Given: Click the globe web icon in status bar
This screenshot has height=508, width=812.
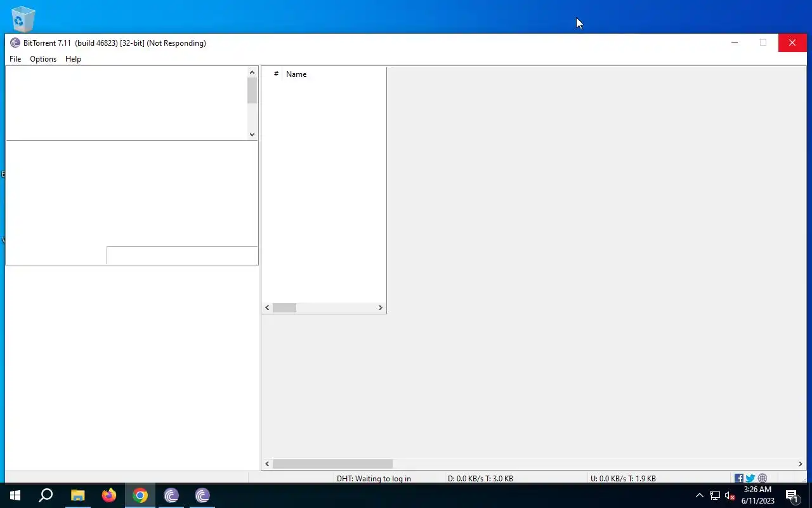Looking at the screenshot, I should tap(763, 478).
